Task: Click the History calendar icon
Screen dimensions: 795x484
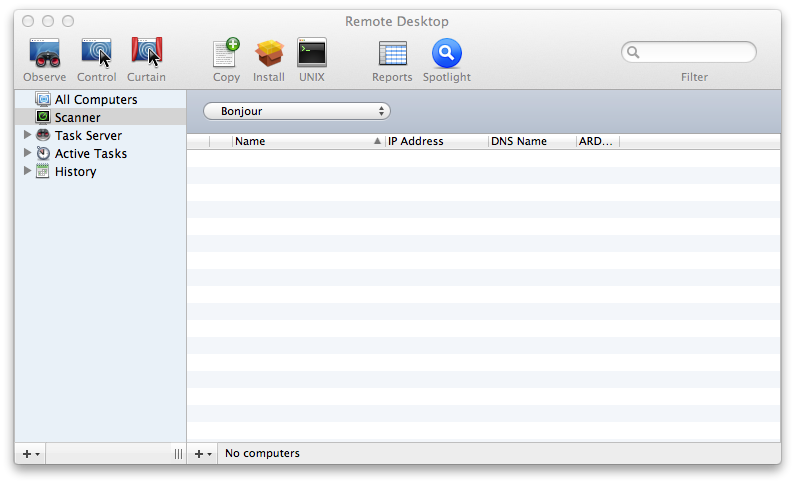Action: tap(43, 171)
